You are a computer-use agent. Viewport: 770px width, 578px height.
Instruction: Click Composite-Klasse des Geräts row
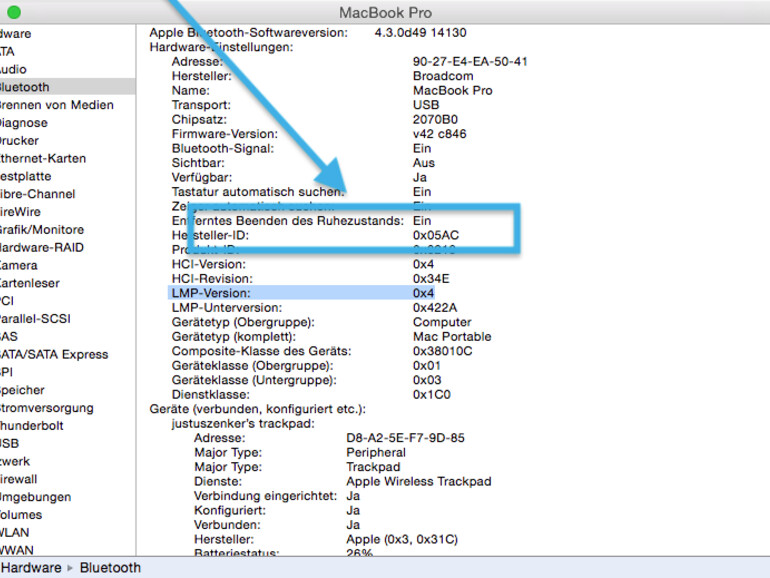322,351
